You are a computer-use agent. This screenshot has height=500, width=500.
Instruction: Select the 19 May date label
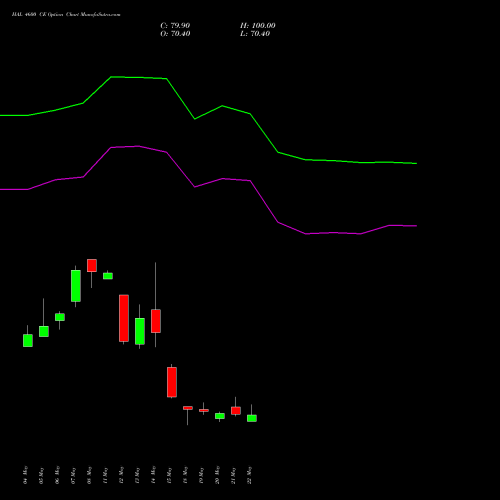point(202,475)
